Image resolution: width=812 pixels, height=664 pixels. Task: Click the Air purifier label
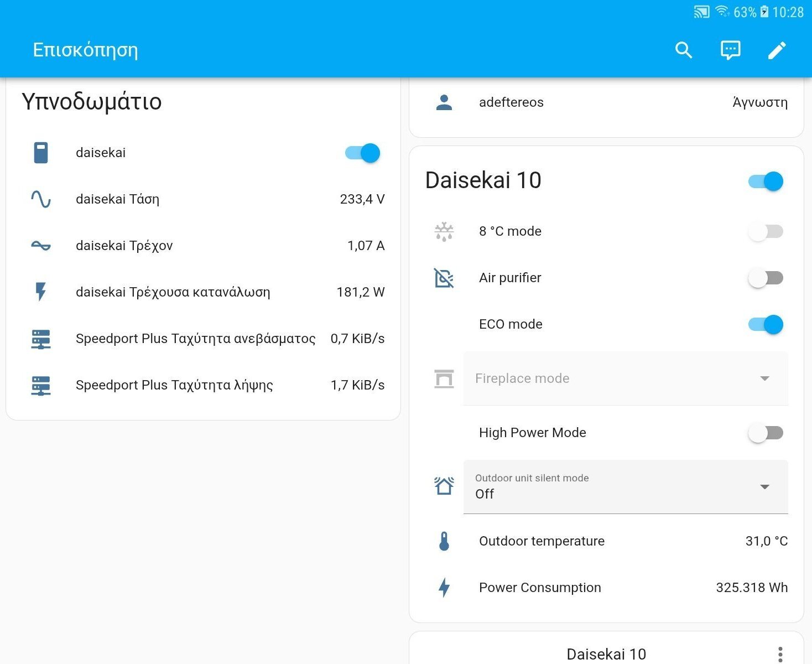(510, 278)
